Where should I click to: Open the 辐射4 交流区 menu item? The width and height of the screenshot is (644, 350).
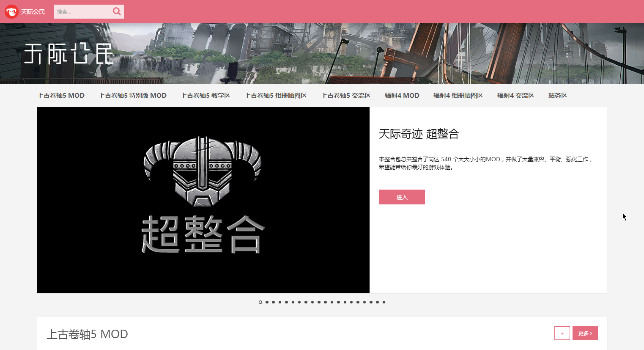pos(516,96)
